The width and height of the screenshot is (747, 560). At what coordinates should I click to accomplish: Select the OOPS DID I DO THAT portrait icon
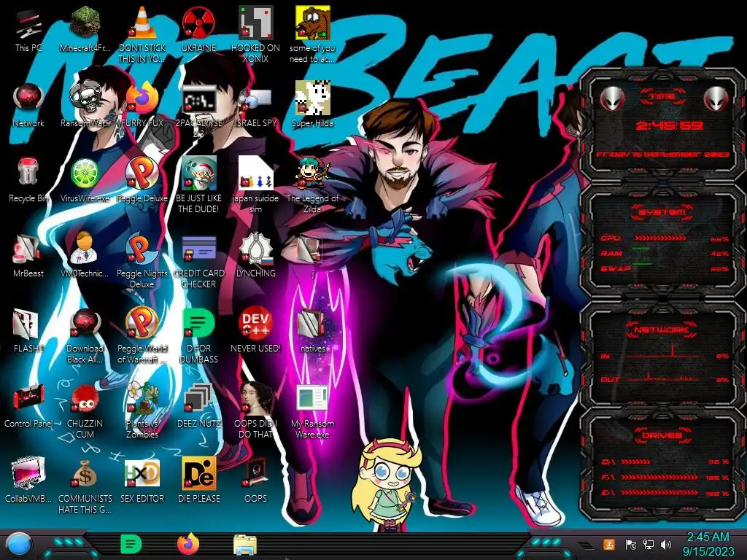[x=255, y=398]
